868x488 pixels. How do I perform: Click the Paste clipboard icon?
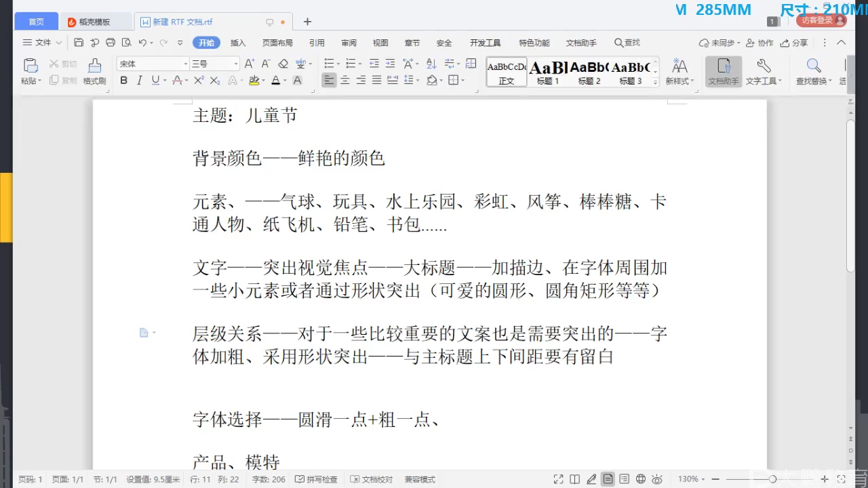[31, 66]
